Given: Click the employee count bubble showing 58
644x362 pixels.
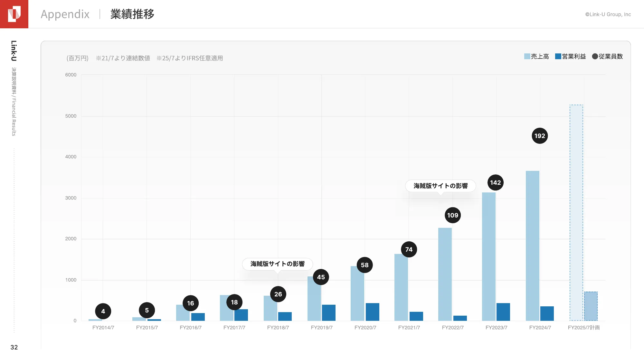Looking at the screenshot, I should pos(365,265).
